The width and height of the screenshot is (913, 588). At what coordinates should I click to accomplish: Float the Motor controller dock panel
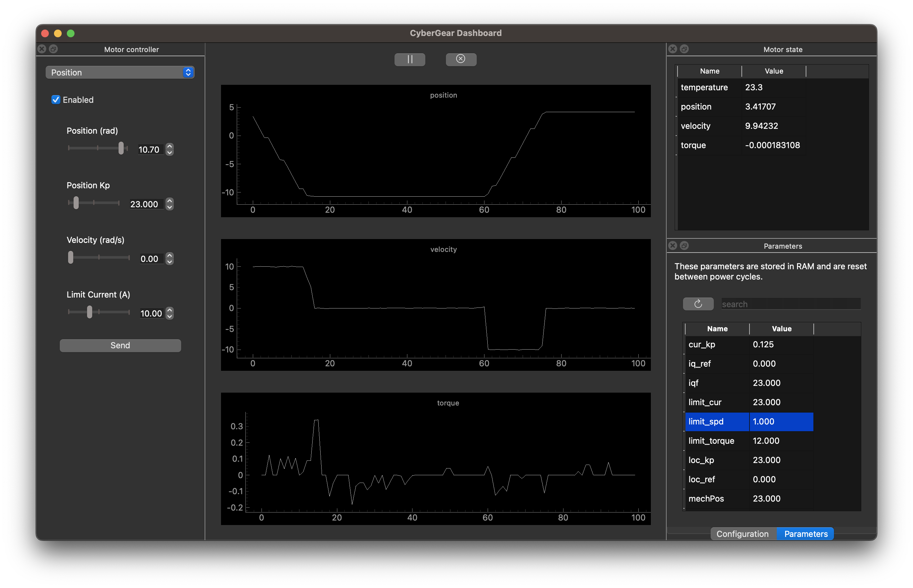[53, 49]
